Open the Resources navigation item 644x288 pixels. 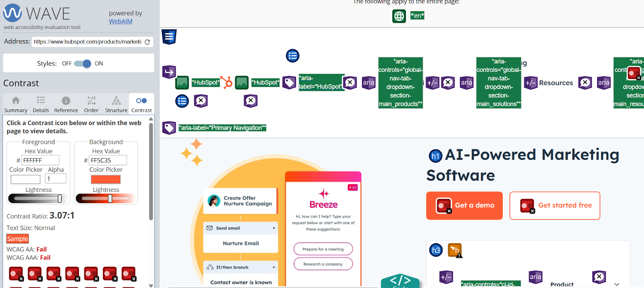[556, 83]
